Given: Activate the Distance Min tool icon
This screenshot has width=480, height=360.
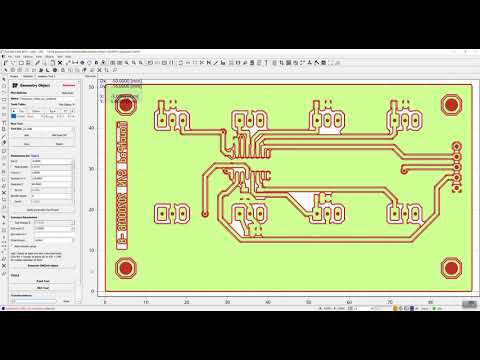Looking at the screenshot, I should point(75,63).
